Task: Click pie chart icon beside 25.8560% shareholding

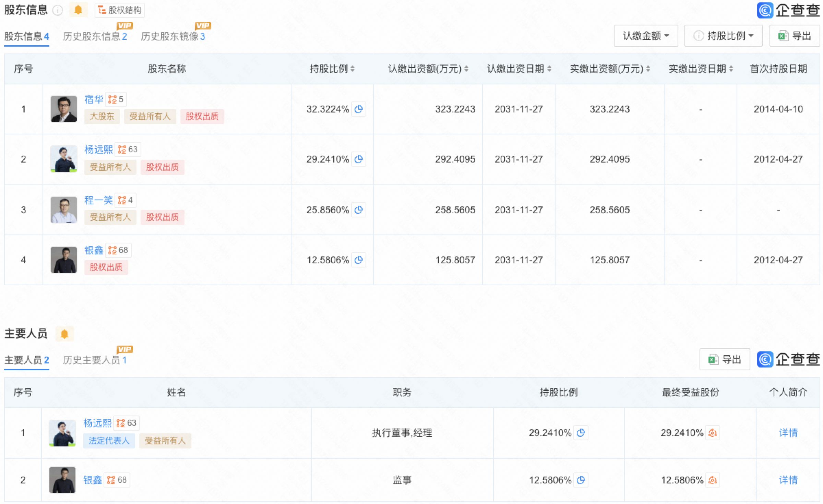Action: tap(359, 210)
